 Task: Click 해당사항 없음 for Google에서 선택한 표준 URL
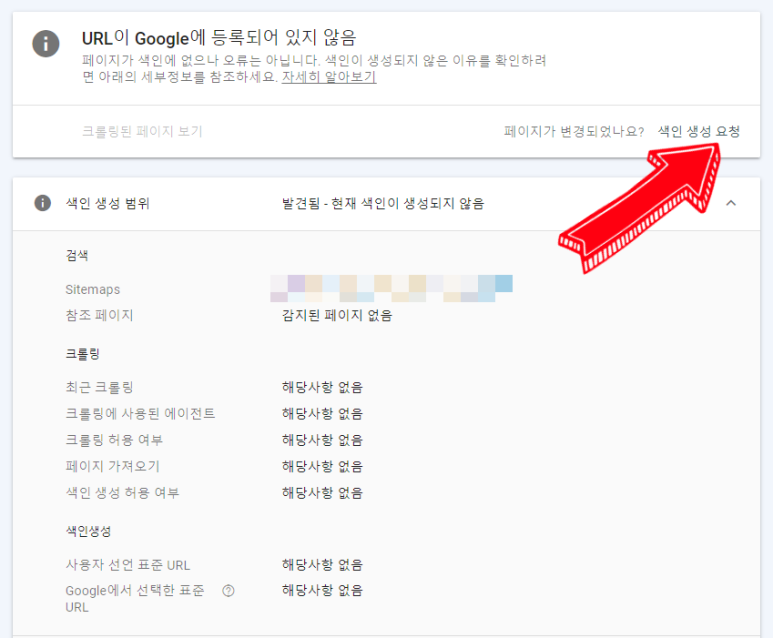click(x=322, y=590)
